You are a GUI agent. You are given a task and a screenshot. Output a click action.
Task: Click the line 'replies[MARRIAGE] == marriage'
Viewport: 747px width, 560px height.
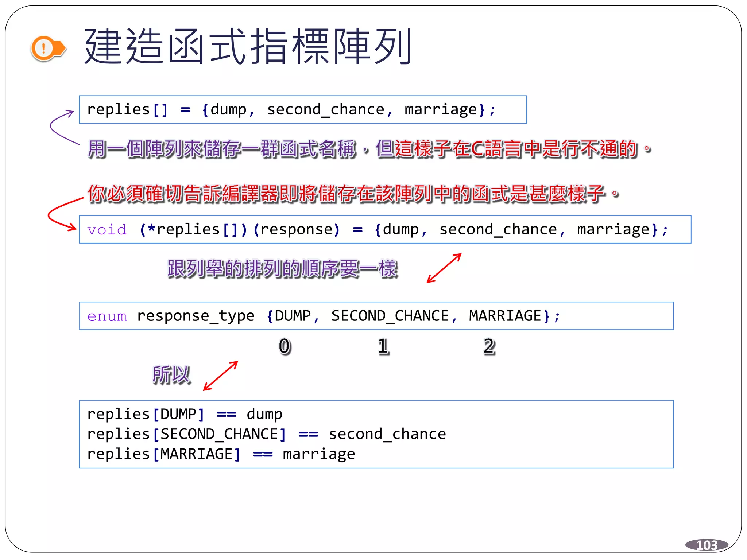221,454
